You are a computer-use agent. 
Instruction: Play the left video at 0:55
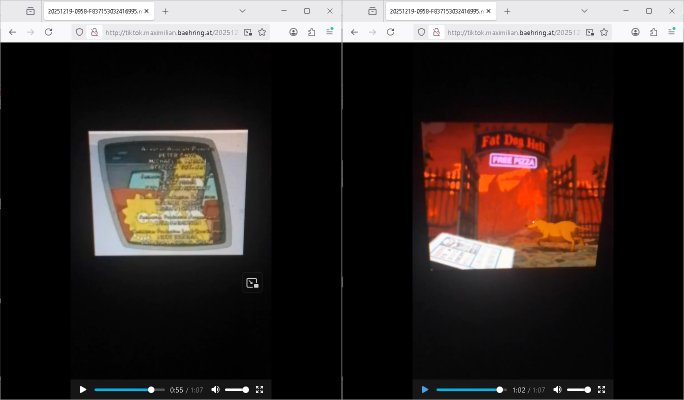[83, 389]
